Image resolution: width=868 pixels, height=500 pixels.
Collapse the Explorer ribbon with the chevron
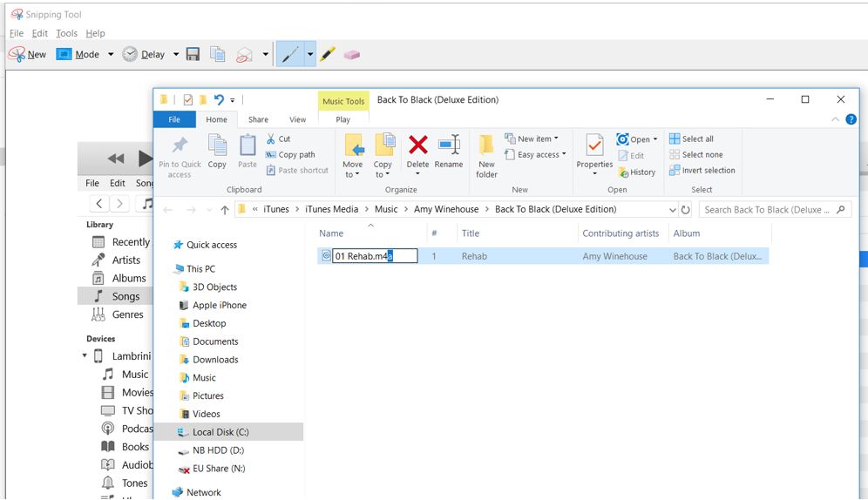point(836,119)
